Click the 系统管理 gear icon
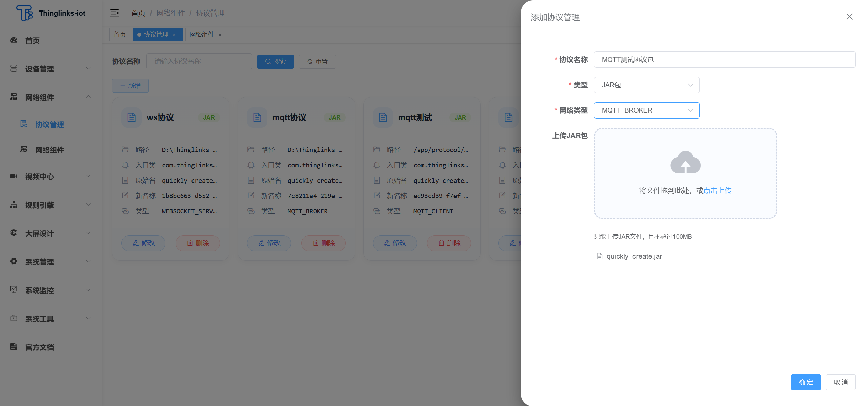Viewport: 868px width, 406px height. 14,261
